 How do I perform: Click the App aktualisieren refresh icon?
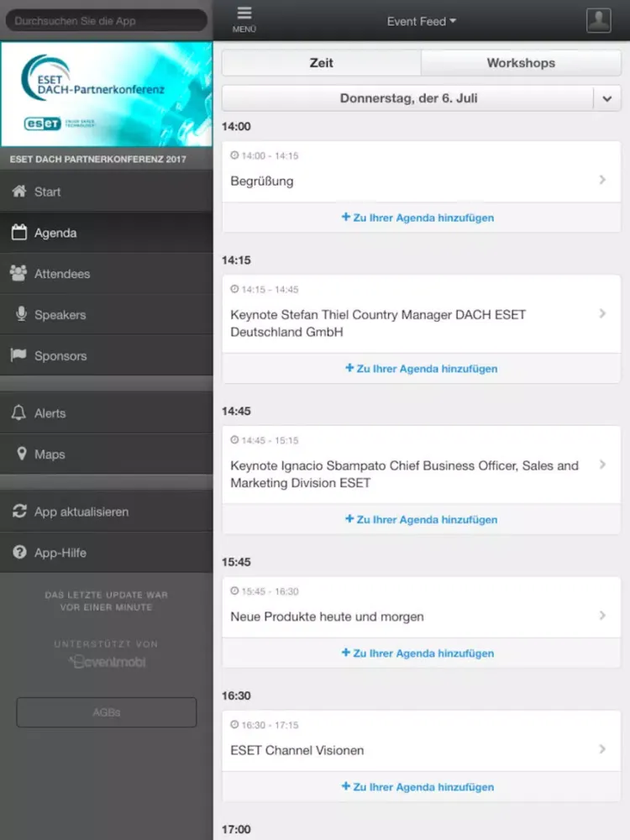tap(20, 511)
